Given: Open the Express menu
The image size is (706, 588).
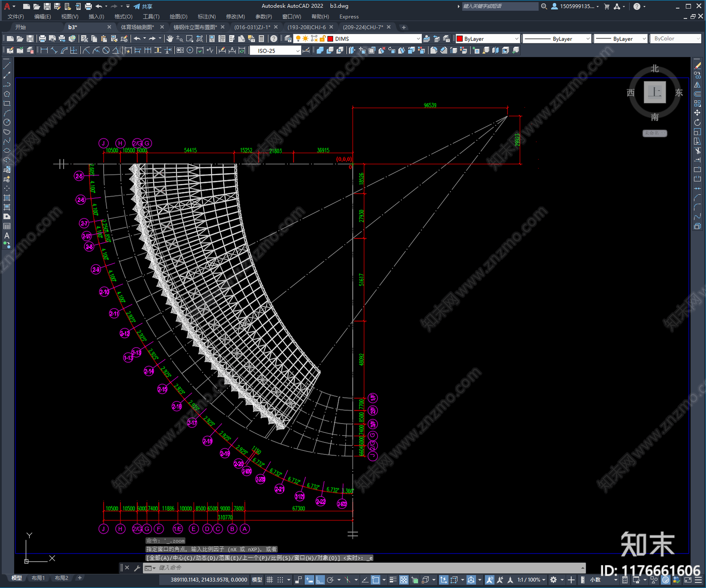Looking at the screenshot, I should [x=349, y=16].
